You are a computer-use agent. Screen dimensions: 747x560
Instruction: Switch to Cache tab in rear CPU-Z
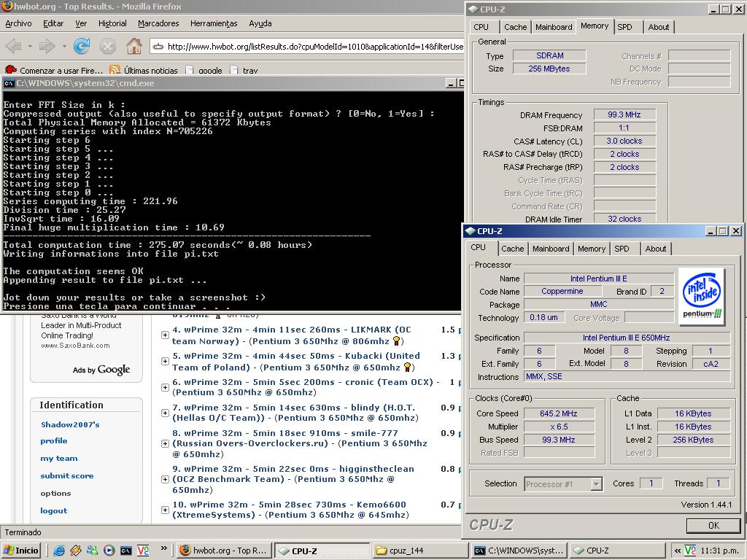tap(516, 27)
